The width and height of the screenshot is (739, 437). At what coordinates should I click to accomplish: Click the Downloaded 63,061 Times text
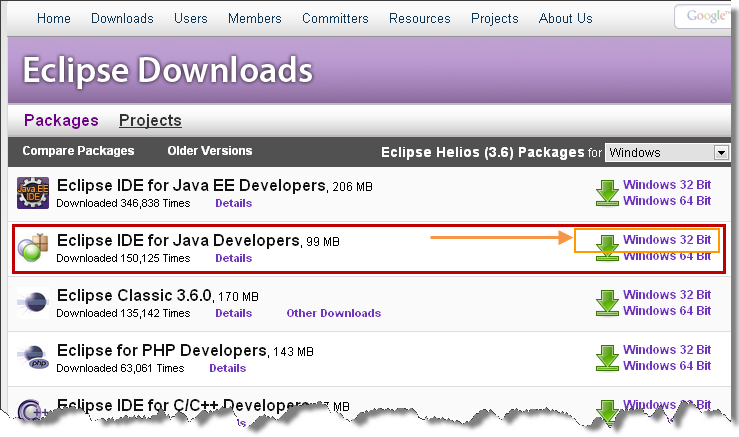coord(120,368)
